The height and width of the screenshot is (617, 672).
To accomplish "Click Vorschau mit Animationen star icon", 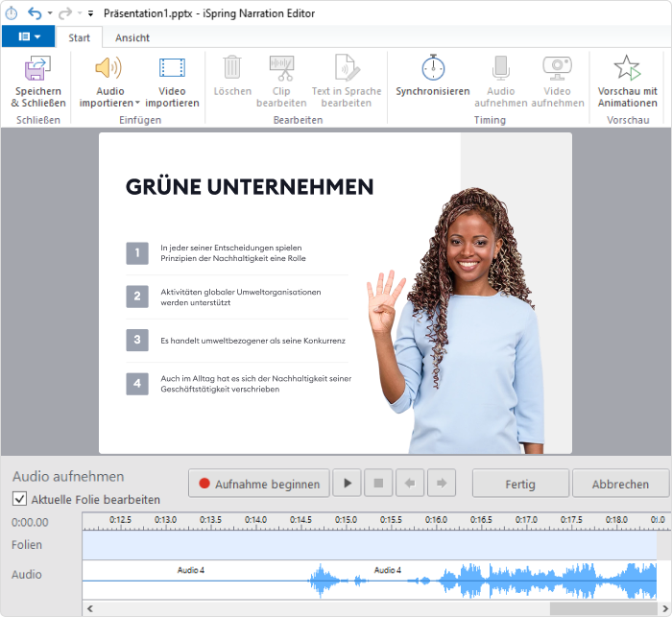I will 627,67.
